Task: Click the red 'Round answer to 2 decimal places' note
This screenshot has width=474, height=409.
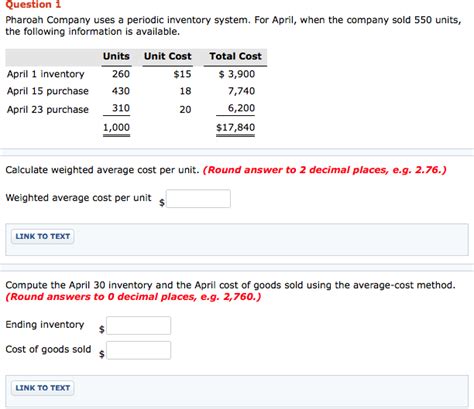Action: pyautogui.click(x=324, y=170)
